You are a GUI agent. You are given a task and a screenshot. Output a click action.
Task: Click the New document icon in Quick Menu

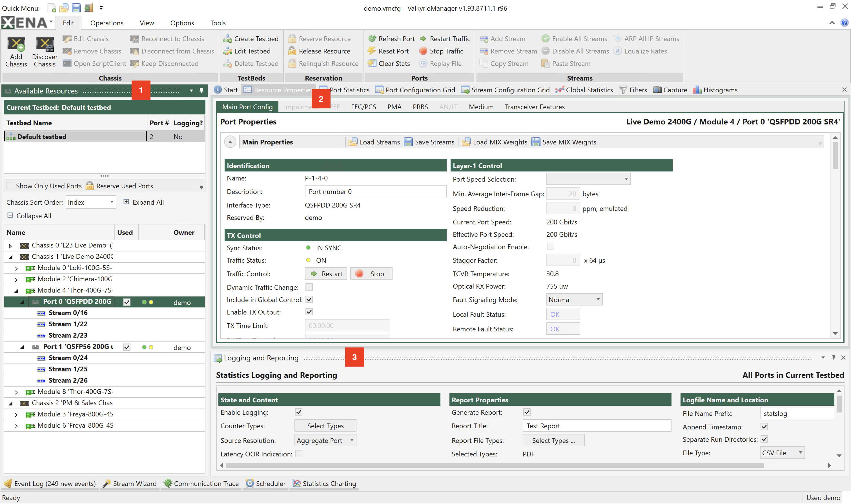click(x=52, y=8)
